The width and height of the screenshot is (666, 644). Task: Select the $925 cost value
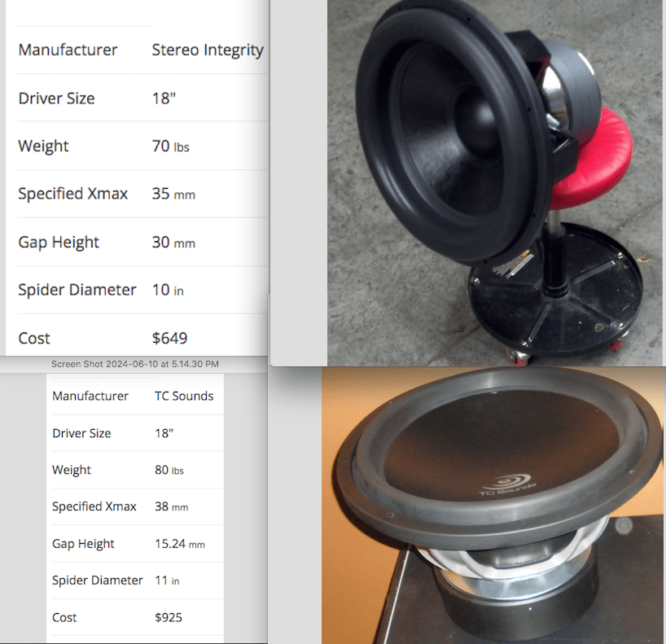click(x=169, y=617)
